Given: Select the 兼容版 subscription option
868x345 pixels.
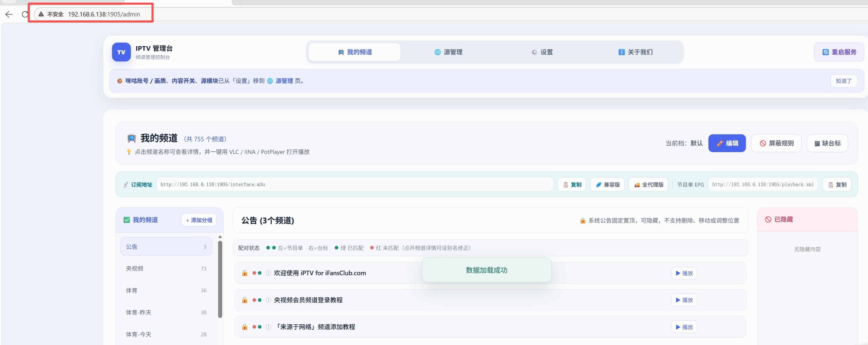Looking at the screenshot, I should click(x=607, y=184).
